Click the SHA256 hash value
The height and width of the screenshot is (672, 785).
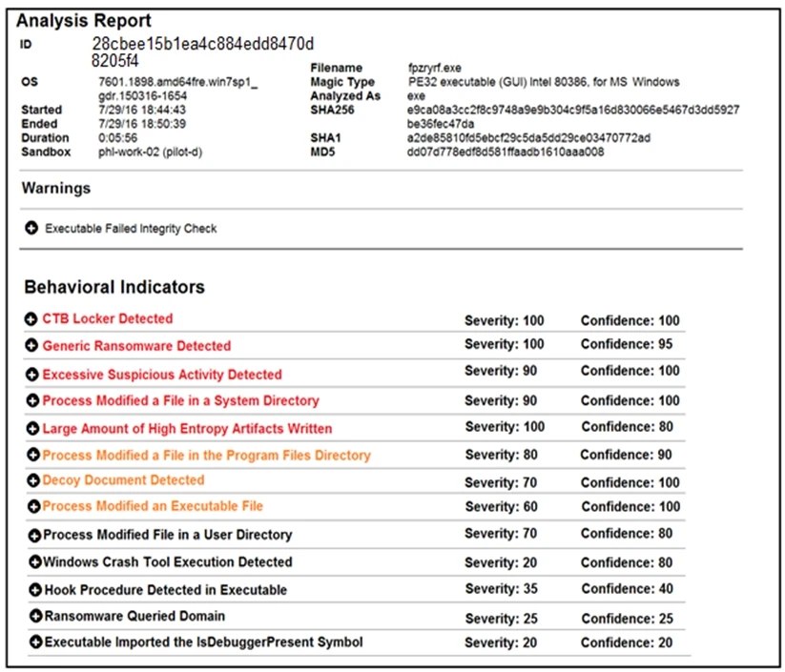(572, 111)
